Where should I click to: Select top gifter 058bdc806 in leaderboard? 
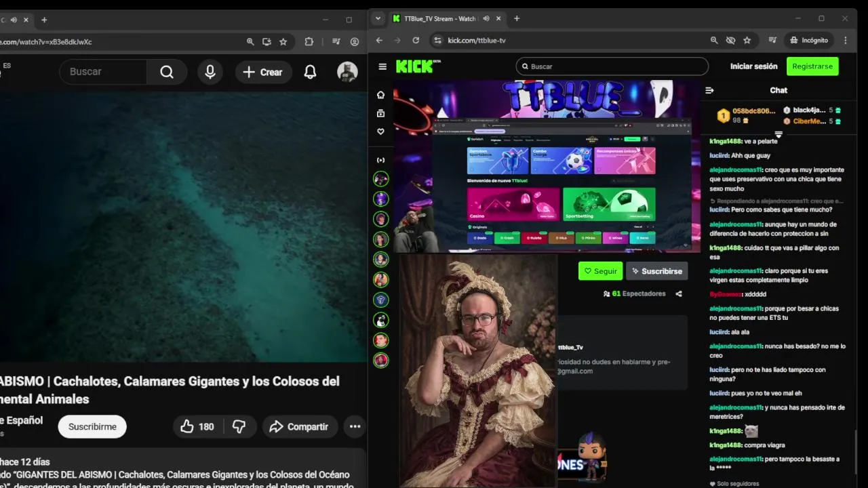click(746, 115)
